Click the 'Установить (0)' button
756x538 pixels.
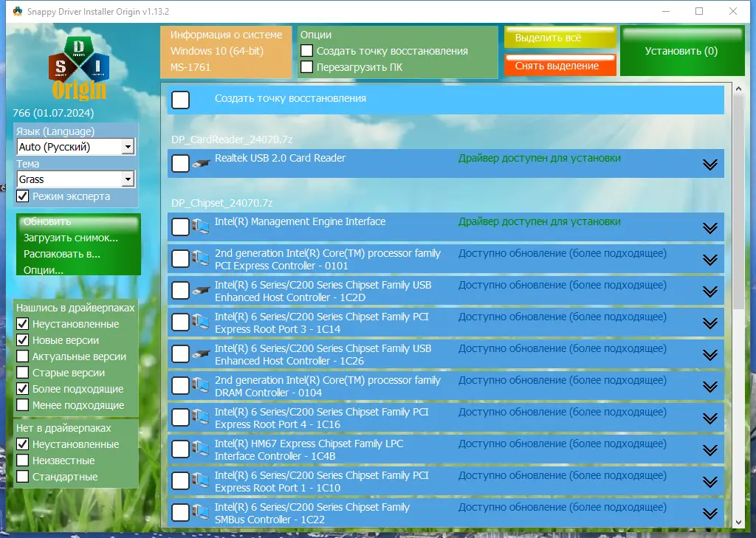coord(681,51)
